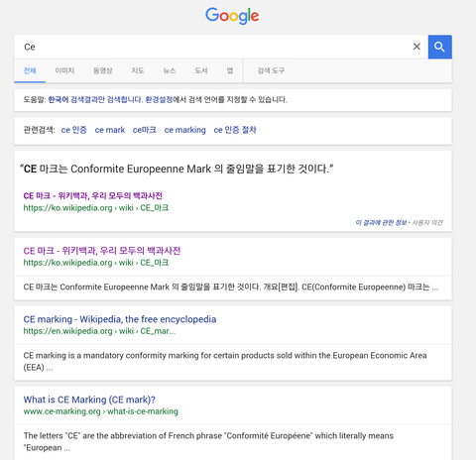Image resolution: width=476 pixels, height=460 pixels.
Task: Click the Google logo
Action: coord(232,16)
